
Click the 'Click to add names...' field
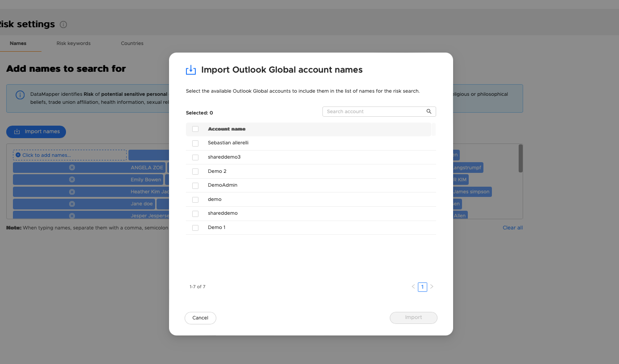click(70, 155)
